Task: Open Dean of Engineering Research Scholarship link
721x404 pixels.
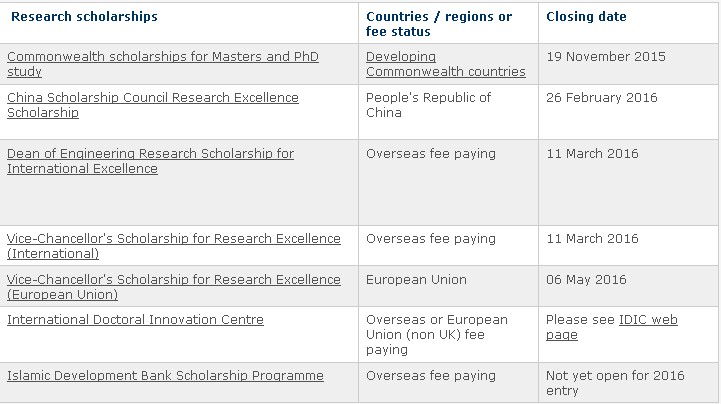Action: [150, 161]
